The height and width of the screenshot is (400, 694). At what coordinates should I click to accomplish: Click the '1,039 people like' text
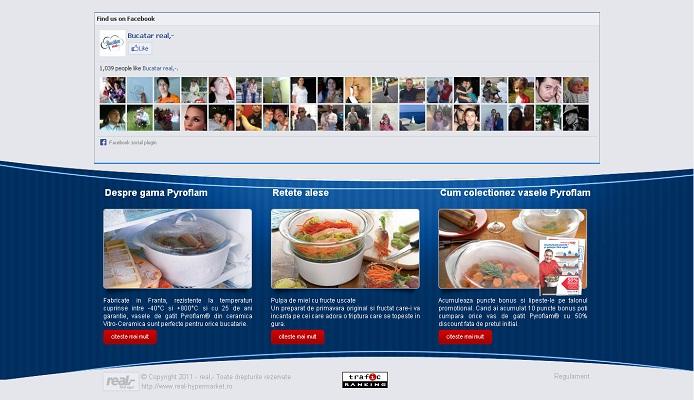point(120,69)
